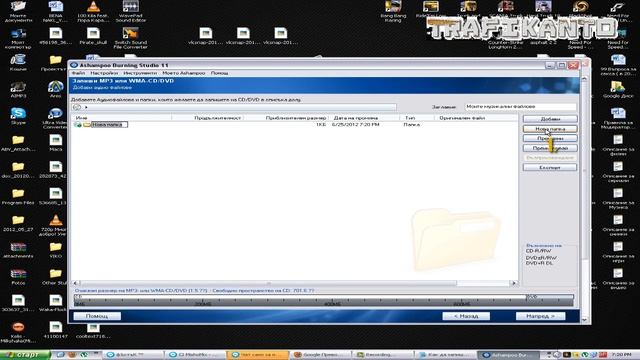Click the Напред > button

540,316
